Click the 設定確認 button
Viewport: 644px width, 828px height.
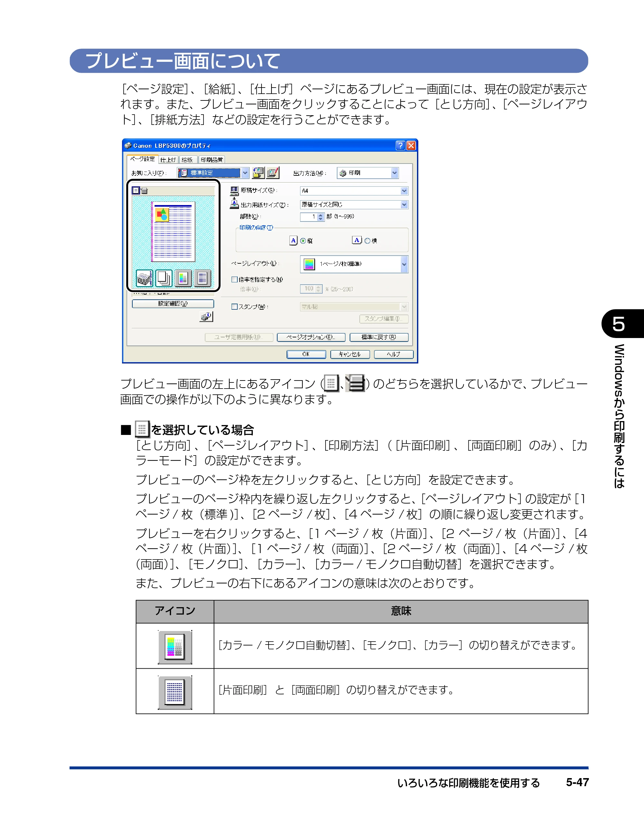(x=173, y=304)
